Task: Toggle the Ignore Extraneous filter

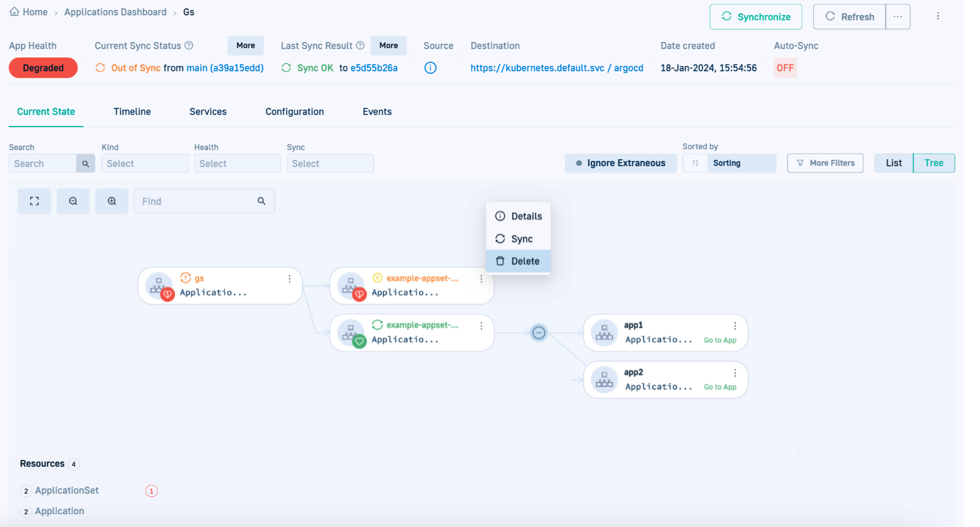Action: 620,163
